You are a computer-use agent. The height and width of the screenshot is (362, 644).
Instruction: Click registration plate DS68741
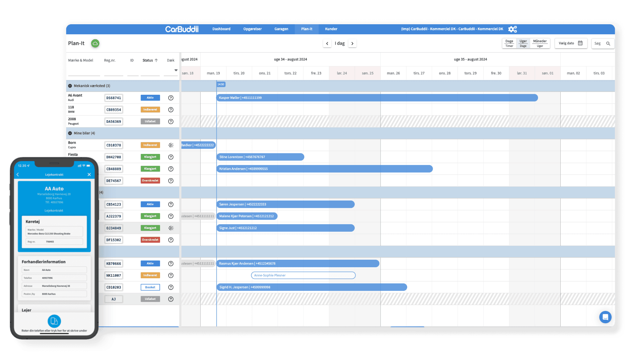114,98
